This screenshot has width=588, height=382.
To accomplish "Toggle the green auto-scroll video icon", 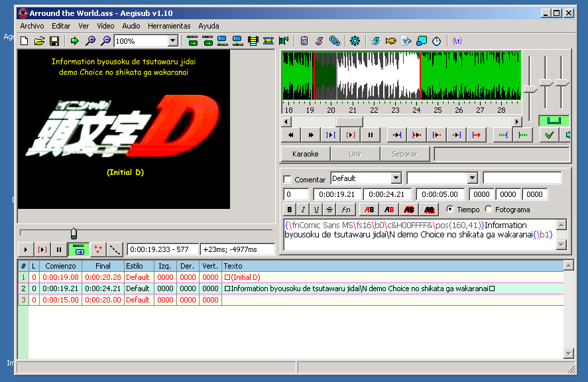I will click(x=79, y=249).
